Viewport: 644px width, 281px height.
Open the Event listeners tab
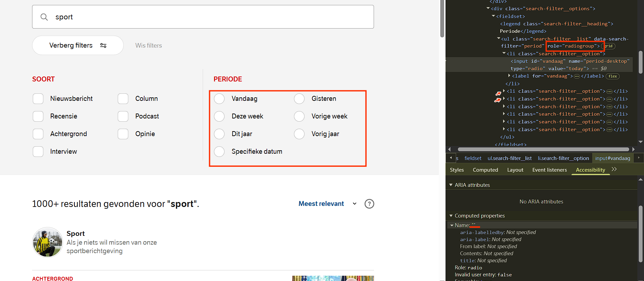click(549, 170)
